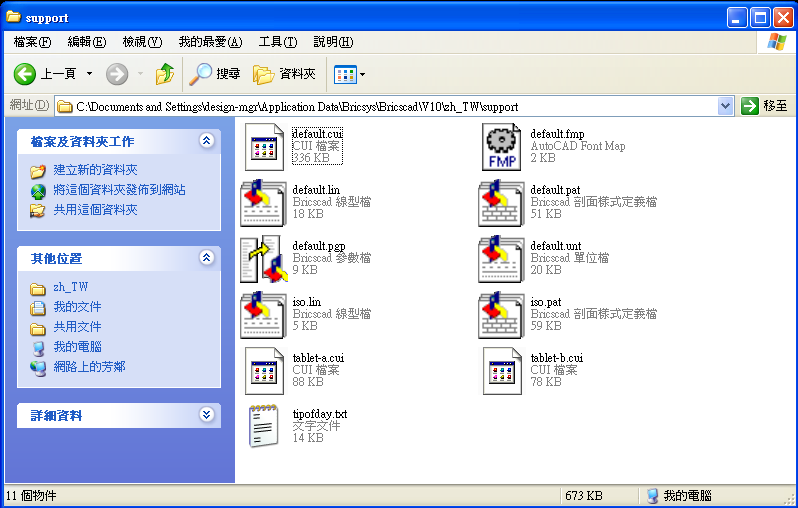Go to the zh_TW folder link
Viewport: 798px width, 508px height.
tap(70, 287)
